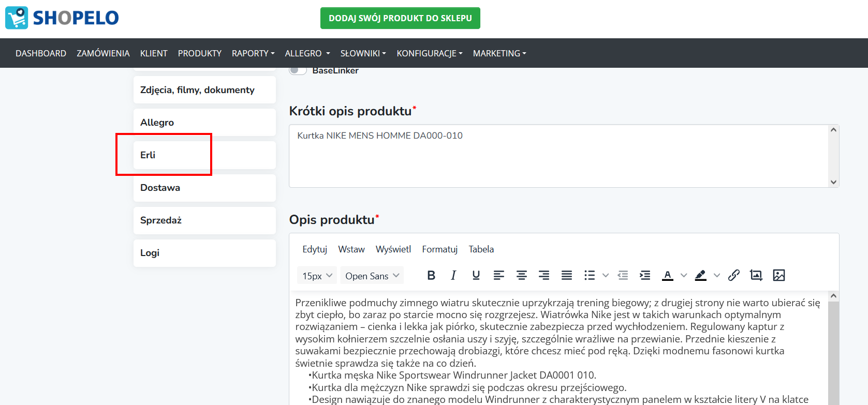The image size is (868, 405).
Task: Select Allegro section in sidebar
Action: (x=204, y=123)
